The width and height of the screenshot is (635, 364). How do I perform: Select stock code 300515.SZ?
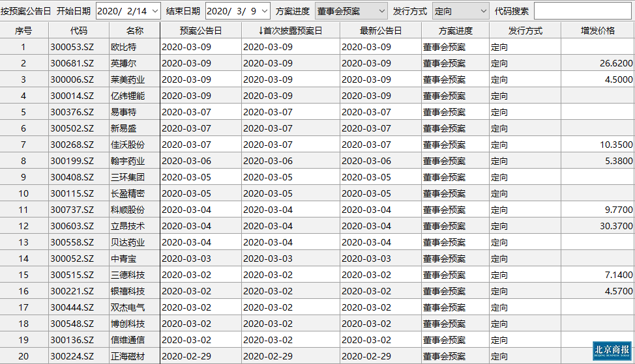(72, 275)
